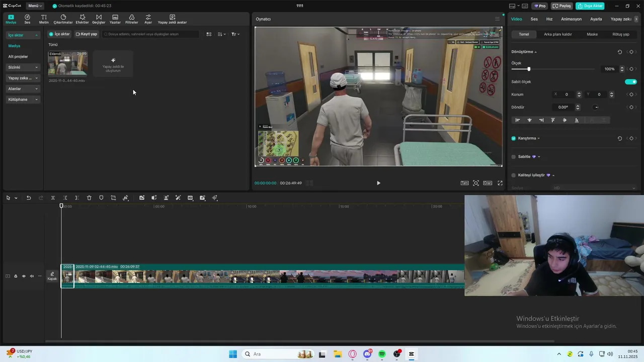Collapse the İçe aktar sidebar section
This screenshot has width=644, height=362.
point(23,35)
